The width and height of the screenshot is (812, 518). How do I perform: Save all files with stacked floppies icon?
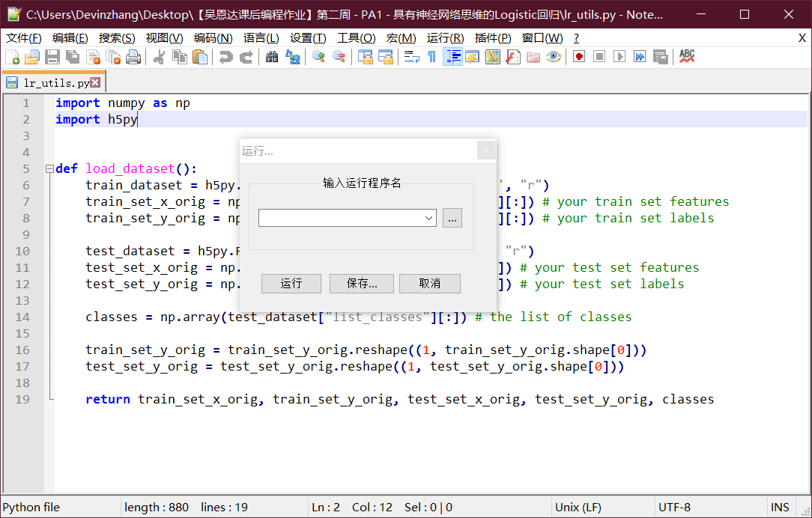pyautogui.click(x=73, y=57)
